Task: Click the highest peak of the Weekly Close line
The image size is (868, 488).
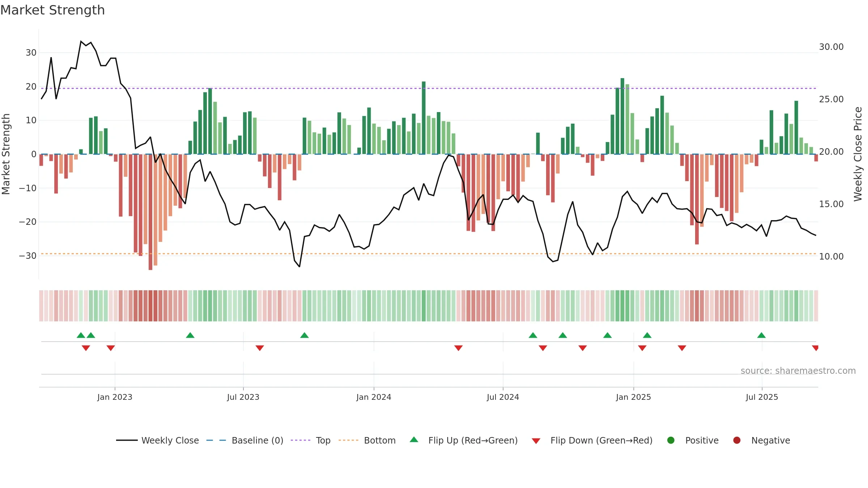Action: tap(81, 41)
